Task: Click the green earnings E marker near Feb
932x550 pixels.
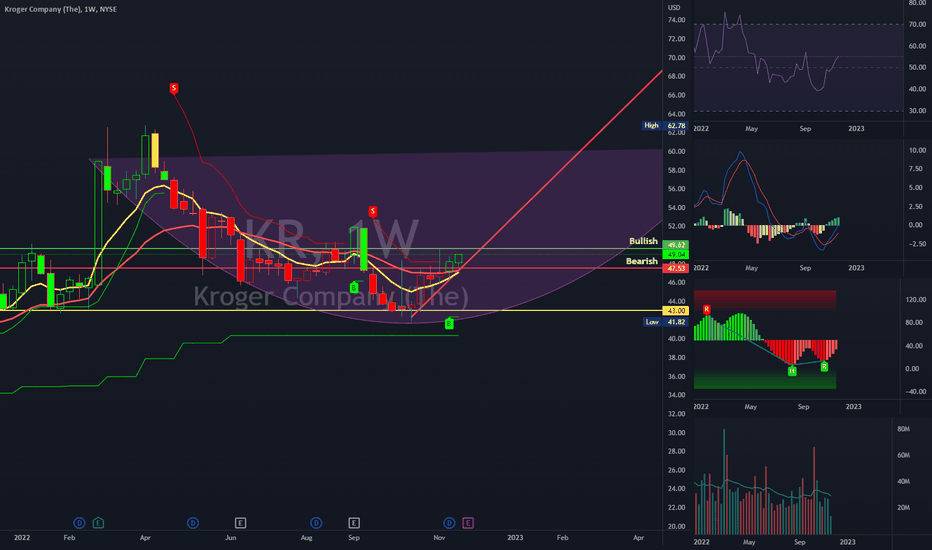Action: tap(98, 523)
